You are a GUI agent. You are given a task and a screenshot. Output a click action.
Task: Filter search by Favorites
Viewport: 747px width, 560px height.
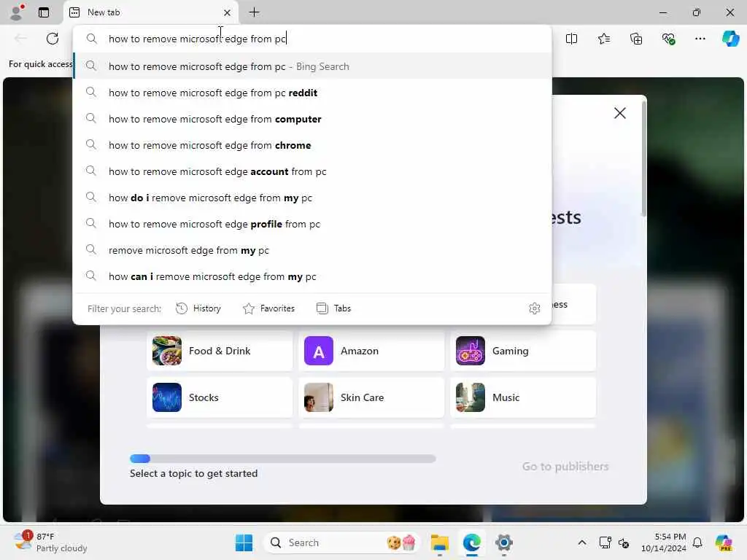[x=268, y=308]
